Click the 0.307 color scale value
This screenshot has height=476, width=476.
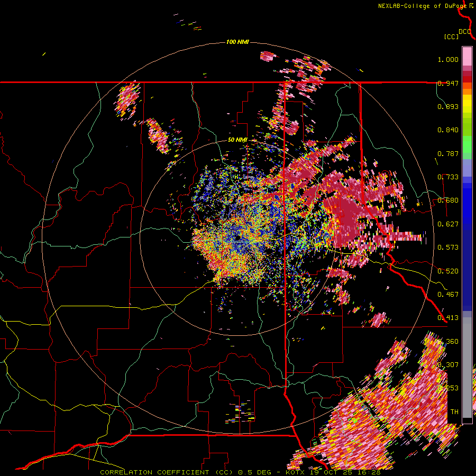point(448,365)
